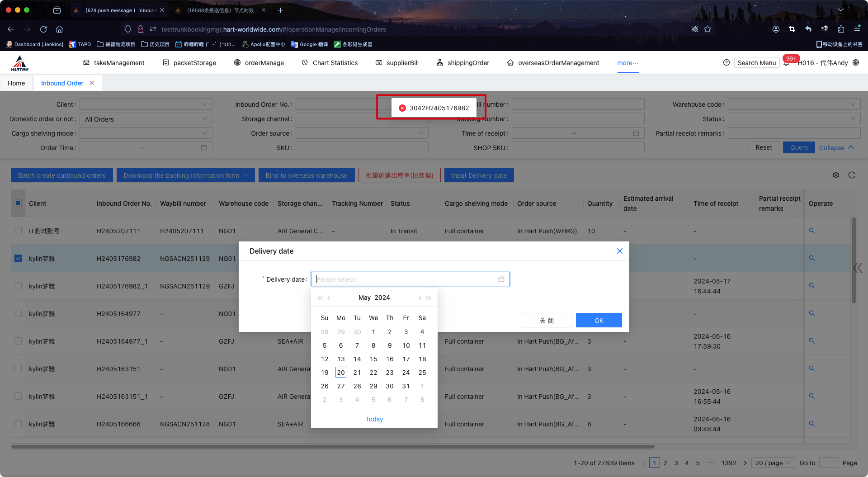Open the Domestic order All Orders dropdown

pyautogui.click(x=146, y=119)
